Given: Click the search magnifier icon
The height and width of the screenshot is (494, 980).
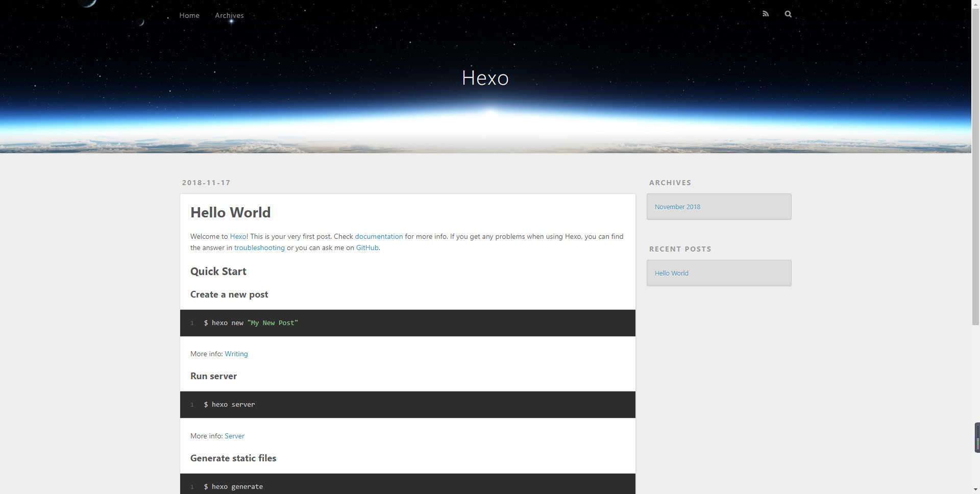Looking at the screenshot, I should [788, 14].
